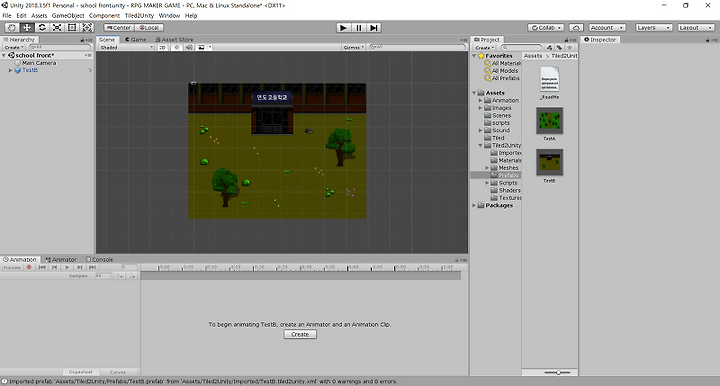The width and height of the screenshot is (720, 386).
Task: Click the Play button
Action: coord(343,28)
